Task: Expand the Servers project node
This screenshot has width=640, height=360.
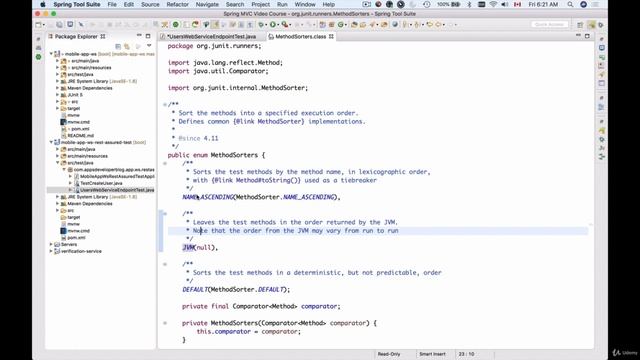Action: 51,244
